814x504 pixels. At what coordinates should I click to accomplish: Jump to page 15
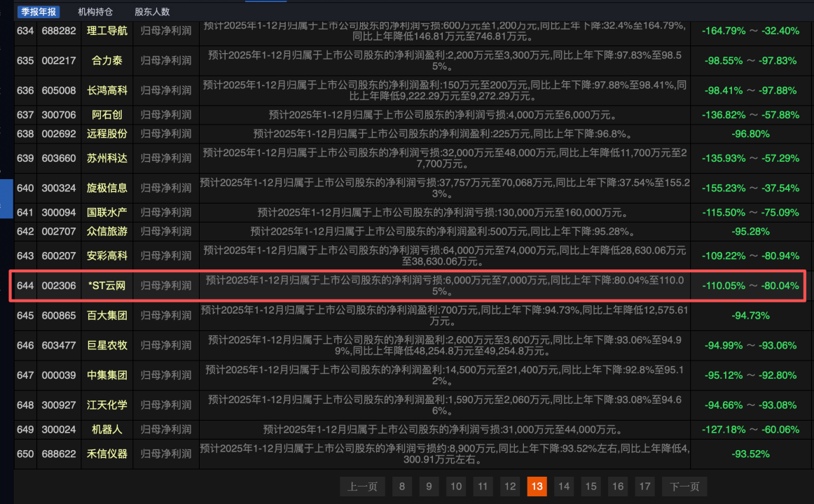pyautogui.click(x=591, y=486)
